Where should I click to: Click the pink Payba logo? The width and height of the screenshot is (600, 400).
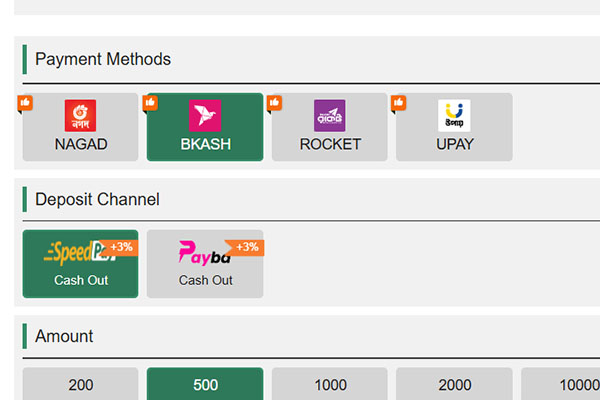point(200,253)
